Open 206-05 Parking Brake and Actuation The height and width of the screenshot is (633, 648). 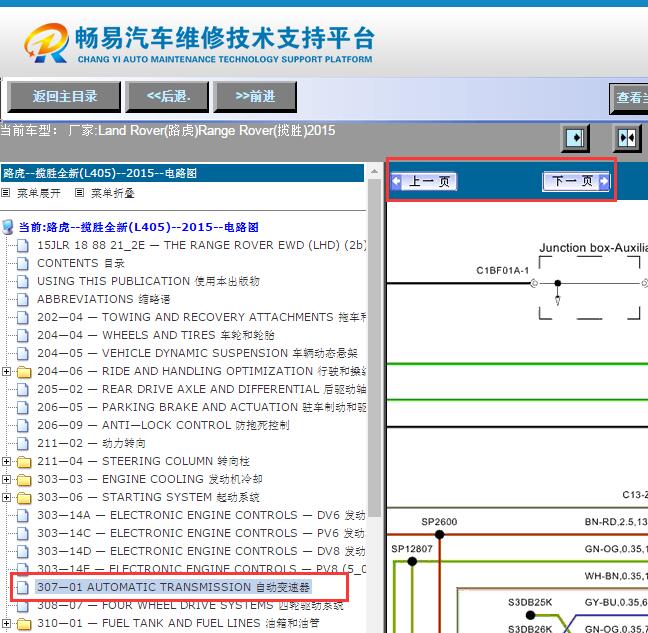tap(202, 407)
